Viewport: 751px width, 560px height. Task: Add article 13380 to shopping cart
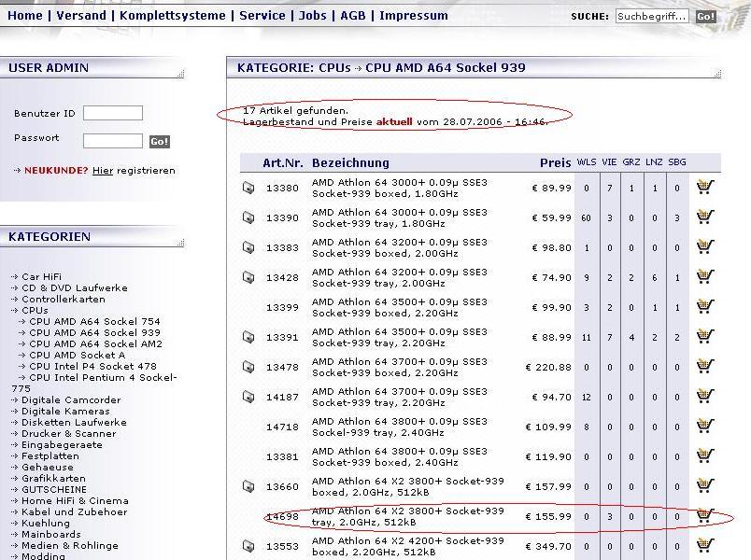point(705,187)
